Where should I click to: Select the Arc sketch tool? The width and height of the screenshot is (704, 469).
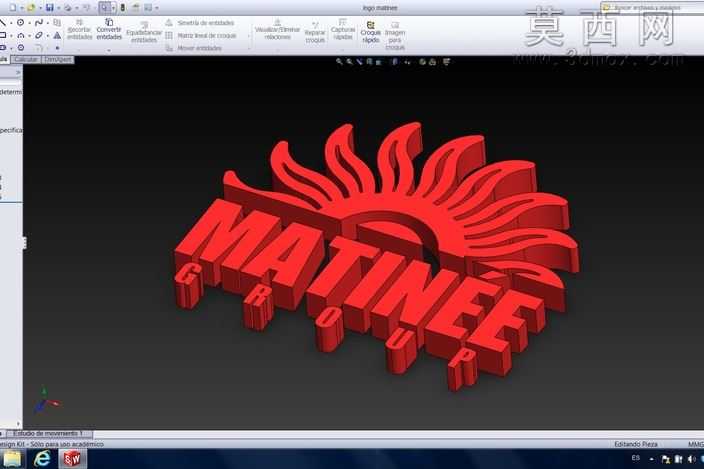point(21,35)
